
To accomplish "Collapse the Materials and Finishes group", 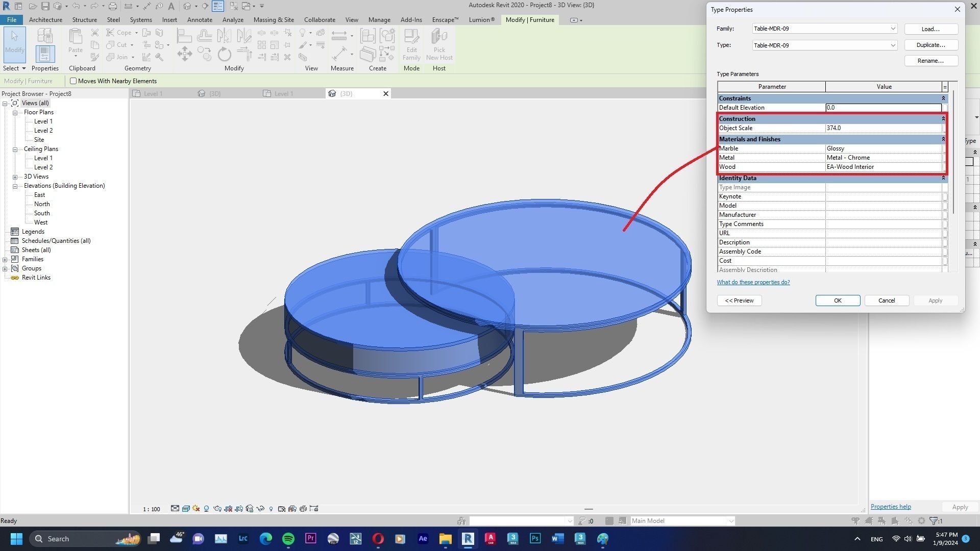I will coord(943,139).
